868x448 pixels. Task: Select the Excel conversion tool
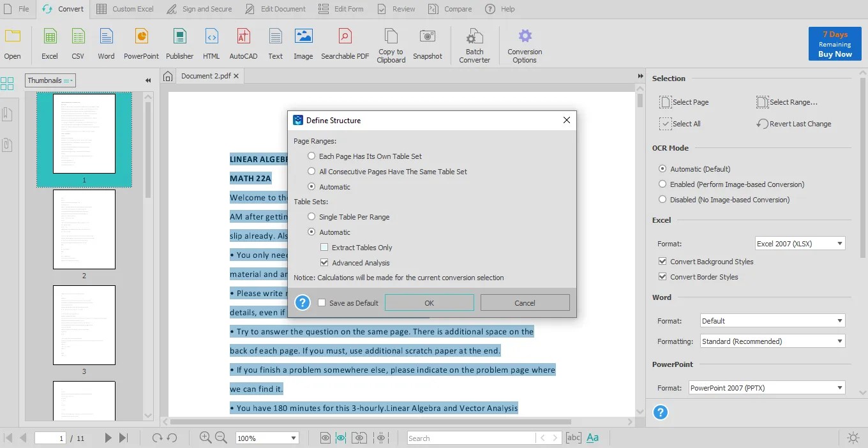[49, 43]
